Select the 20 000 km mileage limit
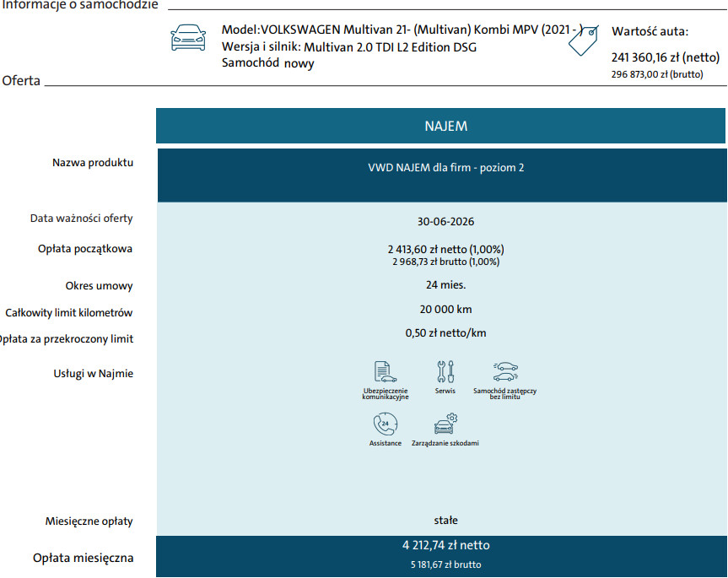 tap(445, 309)
